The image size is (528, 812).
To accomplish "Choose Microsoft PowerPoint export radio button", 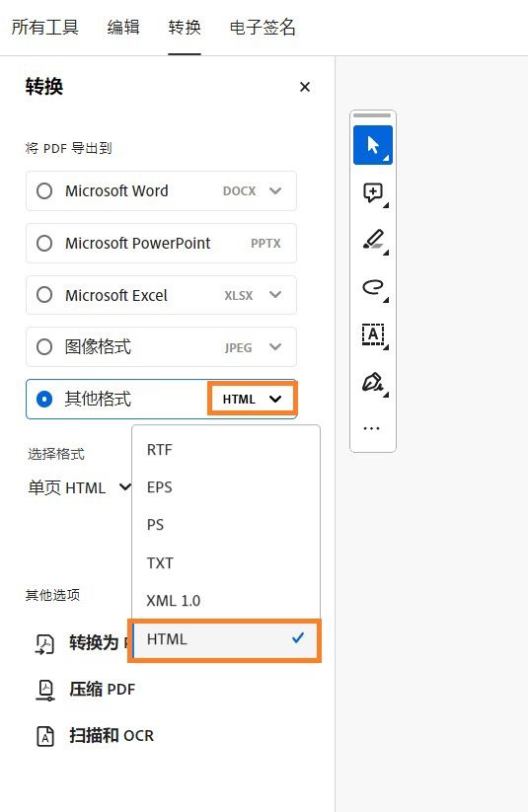I will click(x=44, y=244).
